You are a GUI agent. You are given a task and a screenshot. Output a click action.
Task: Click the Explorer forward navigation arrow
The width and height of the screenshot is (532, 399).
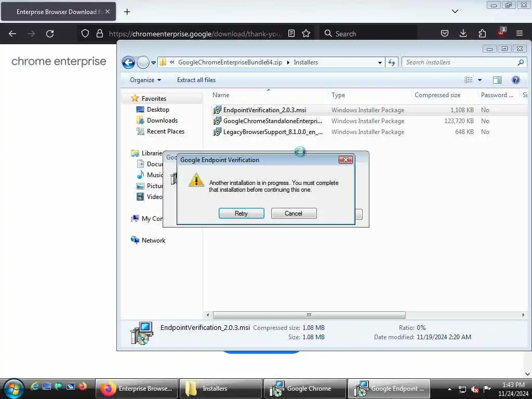[143, 62]
